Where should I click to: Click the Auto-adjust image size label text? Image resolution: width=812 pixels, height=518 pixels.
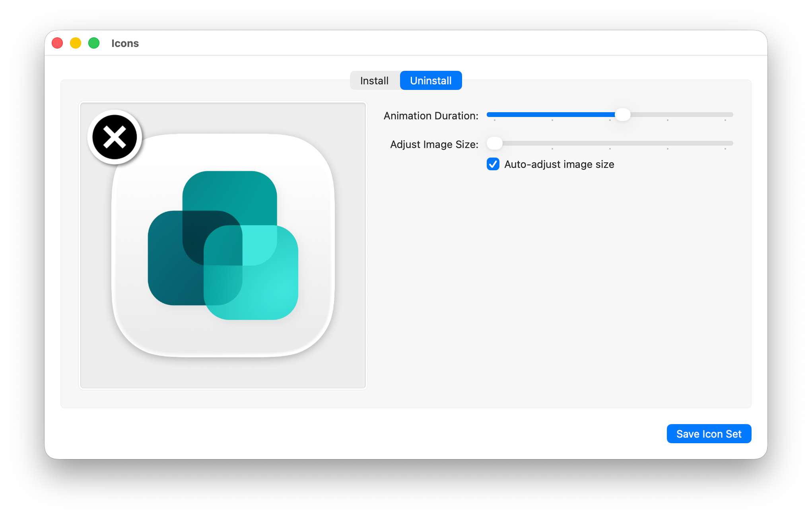pos(559,164)
